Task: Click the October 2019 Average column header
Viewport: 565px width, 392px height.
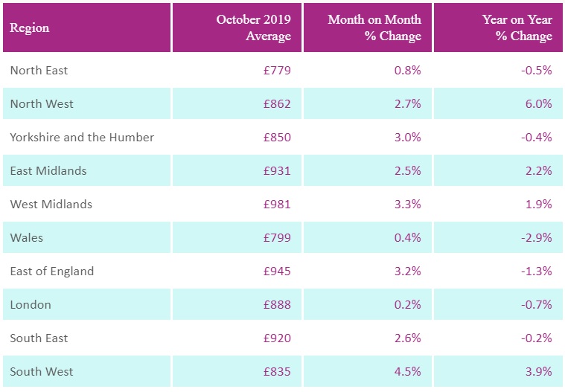Action: click(x=253, y=28)
